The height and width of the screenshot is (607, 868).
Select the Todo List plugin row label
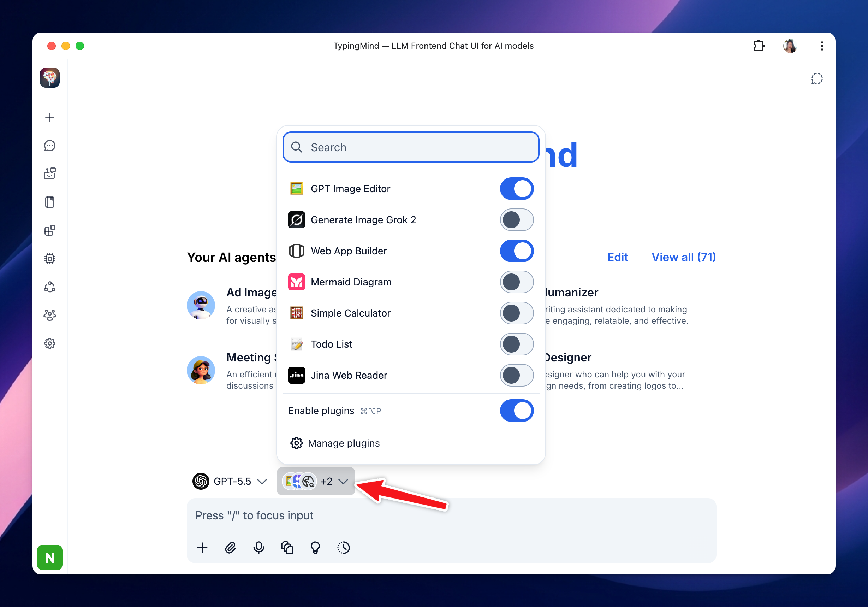coord(332,344)
